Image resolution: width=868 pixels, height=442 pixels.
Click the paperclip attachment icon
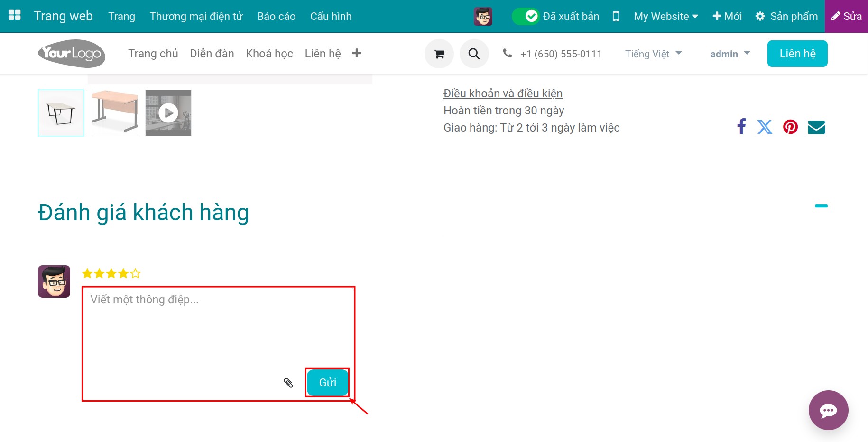(x=288, y=383)
